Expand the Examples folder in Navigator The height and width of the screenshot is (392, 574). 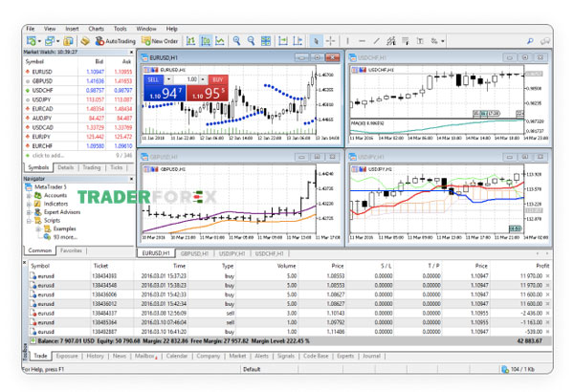point(37,229)
